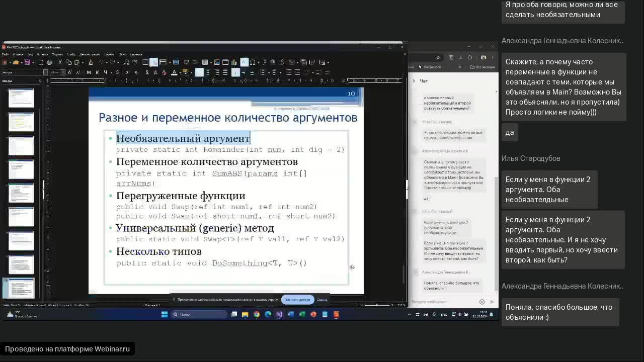Open the font size combo box
644x362 pixels.
click(57, 72)
